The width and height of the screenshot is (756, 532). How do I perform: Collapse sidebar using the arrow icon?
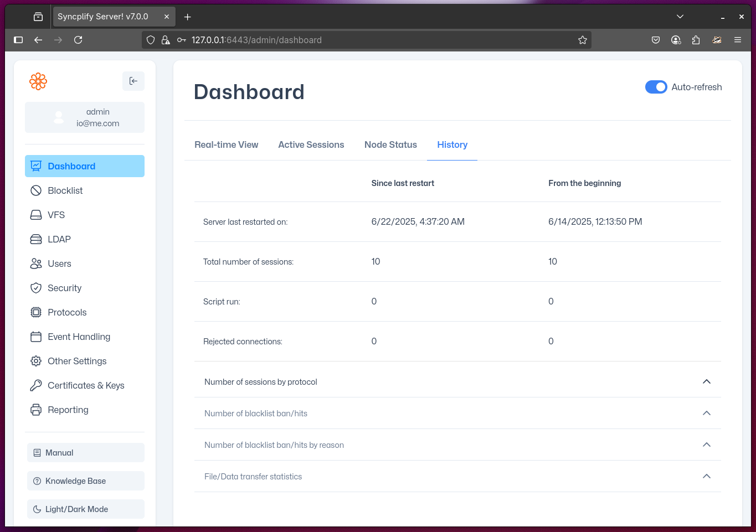[133, 81]
